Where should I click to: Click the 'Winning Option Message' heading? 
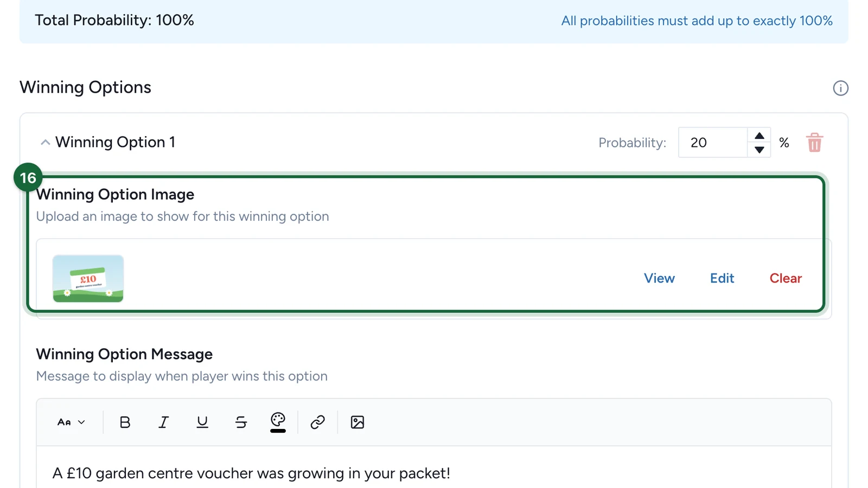[x=124, y=354]
